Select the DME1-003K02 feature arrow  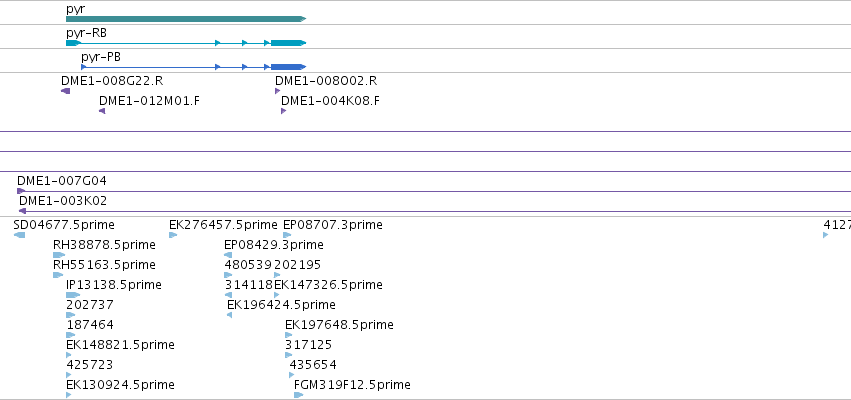pos(22,211)
